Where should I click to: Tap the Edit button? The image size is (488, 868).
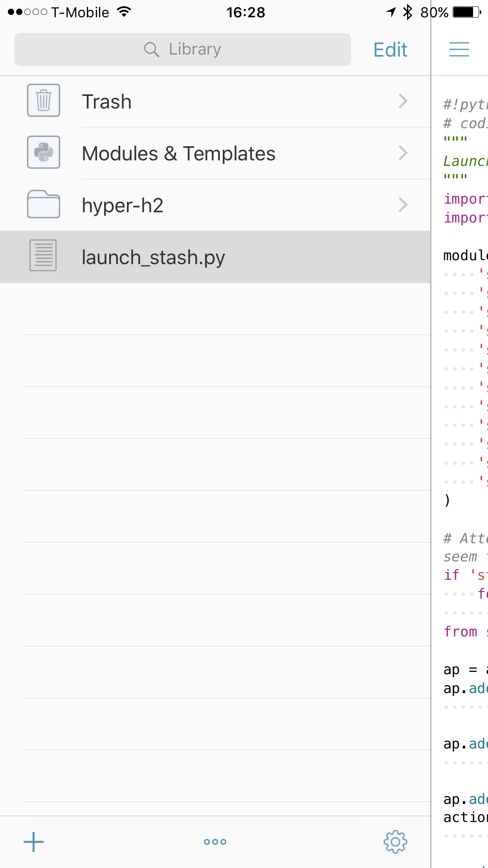point(390,50)
